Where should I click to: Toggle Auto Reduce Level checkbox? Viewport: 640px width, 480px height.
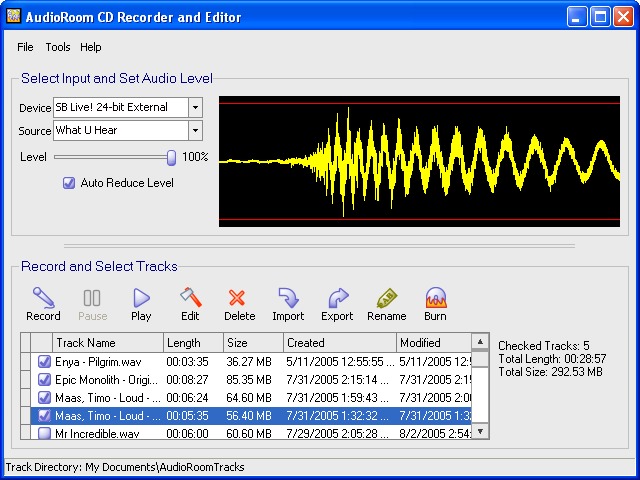(69, 183)
